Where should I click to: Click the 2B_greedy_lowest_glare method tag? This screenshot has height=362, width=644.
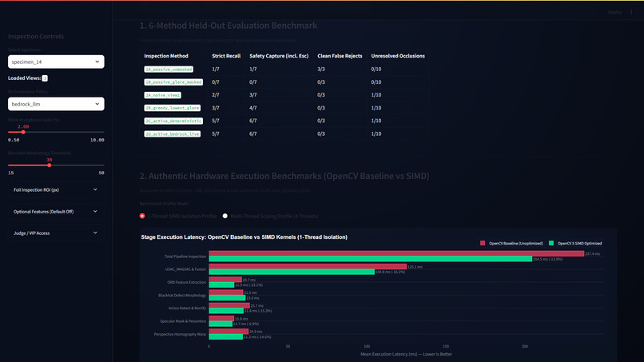pyautogui.click(x=172, y=108)
